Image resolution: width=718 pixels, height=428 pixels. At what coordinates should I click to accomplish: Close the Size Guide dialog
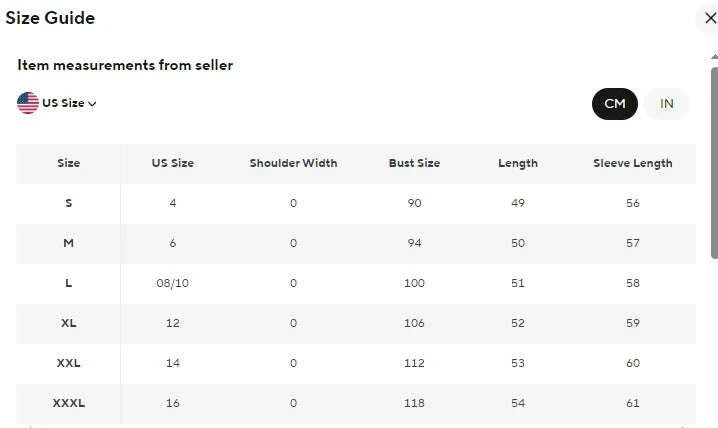(x=710, y=18)
